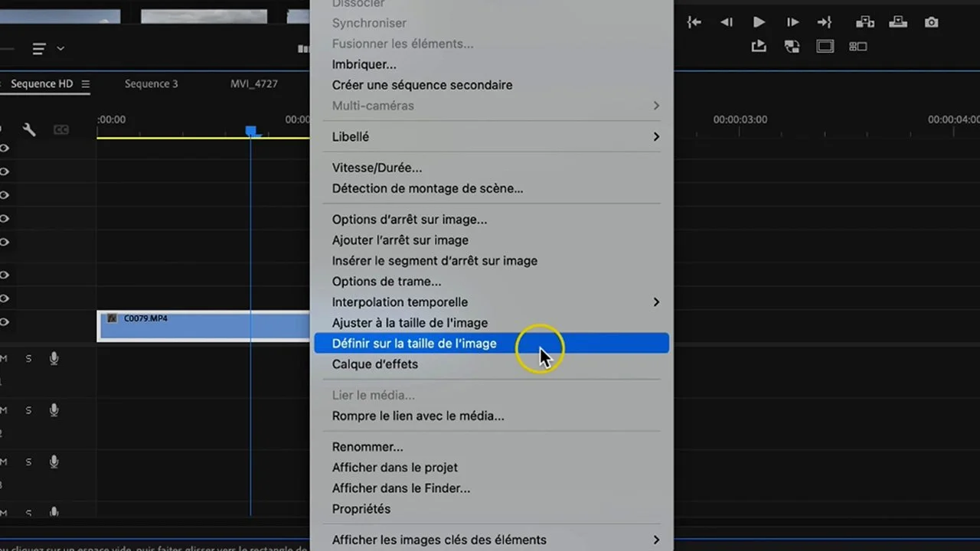Open the comparison view icon
This screenshot has width=980, height=551.
pos(857,47)
